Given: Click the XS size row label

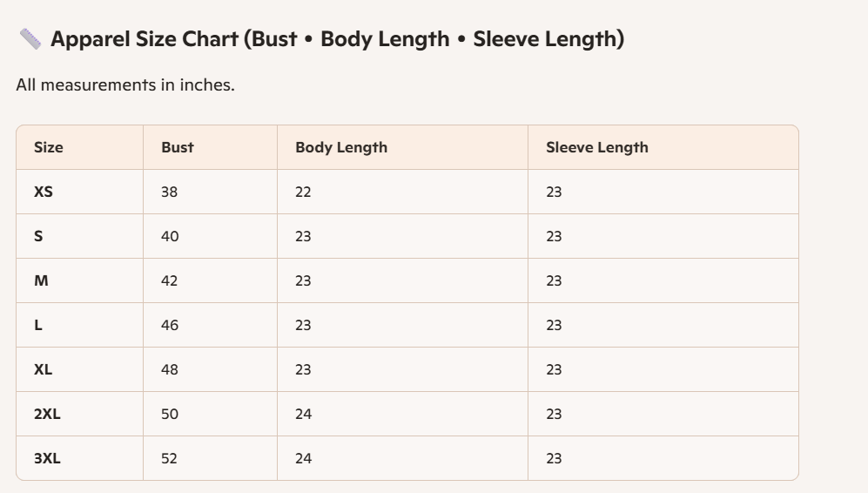Looking at the screenshot, I should [44, 192].
